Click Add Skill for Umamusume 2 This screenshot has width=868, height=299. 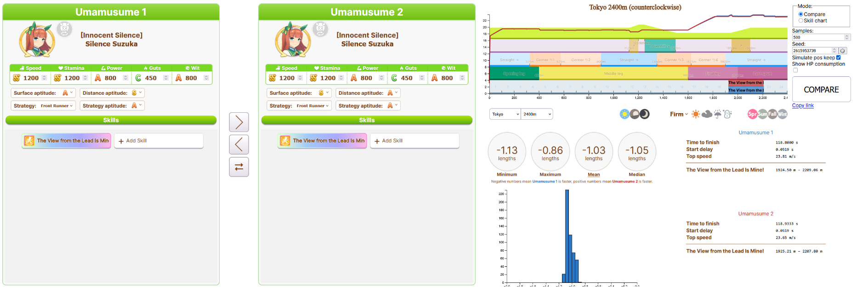point(414,141)
